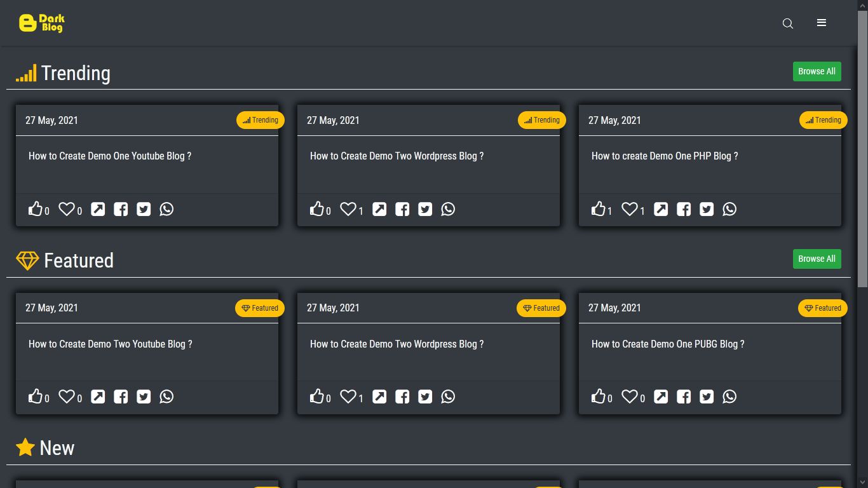868x488 pixels.
Task: Heart the Demo Two Wordpress featured post
Action: tap(348, 395)
